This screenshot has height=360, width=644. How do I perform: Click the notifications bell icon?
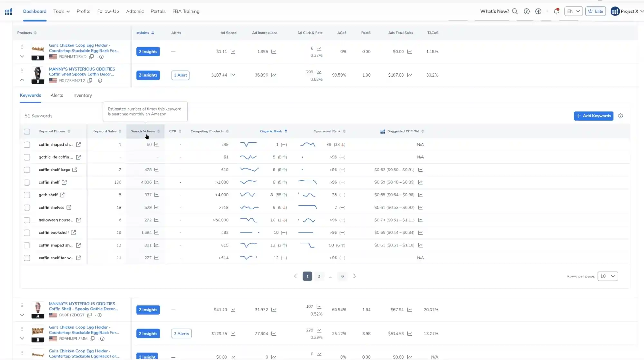(x=556, y=11)
